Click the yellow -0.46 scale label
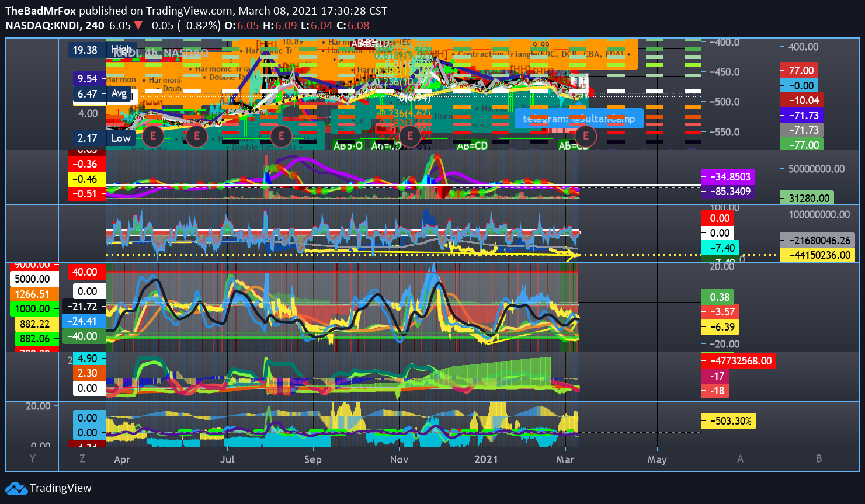Image resolution: width=865 pixels, height=504 pixels. coord(87,179)
